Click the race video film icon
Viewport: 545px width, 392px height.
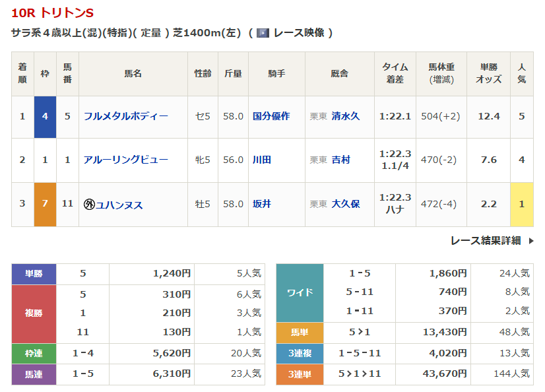point(263,32)
